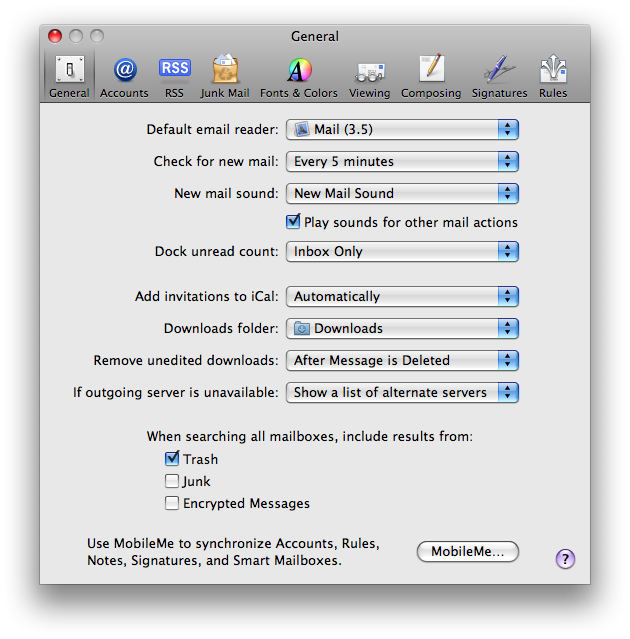Open the Dock unread count dropdown

402,251
